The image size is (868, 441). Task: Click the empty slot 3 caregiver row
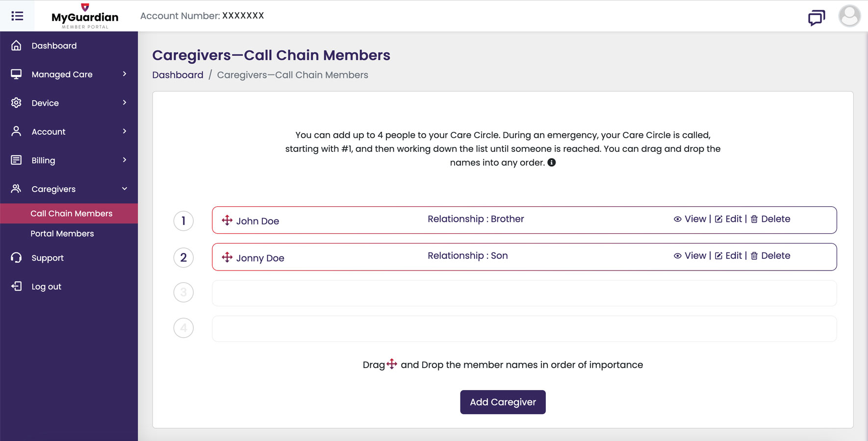coord(524,293)
